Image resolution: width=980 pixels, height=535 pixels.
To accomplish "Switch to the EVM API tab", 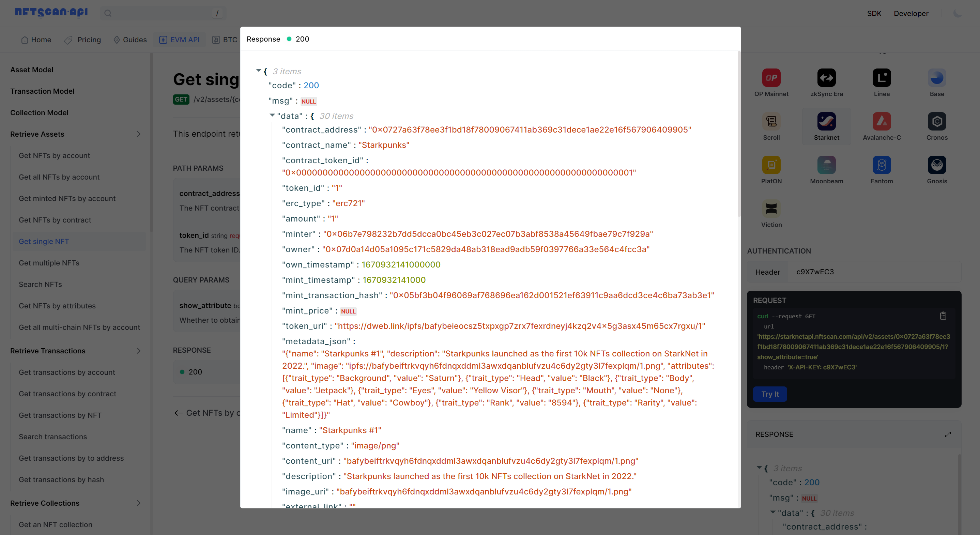I will [185, 39].
